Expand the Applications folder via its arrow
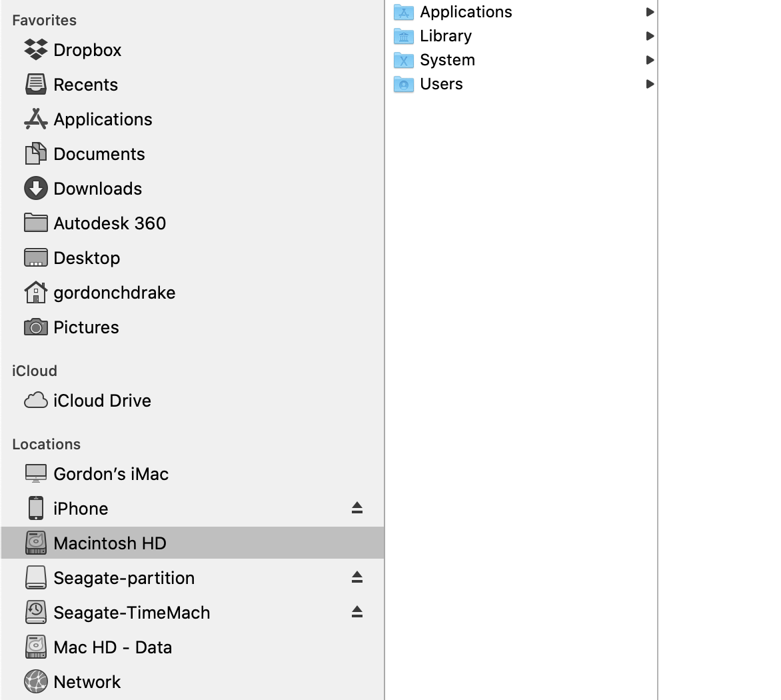The width and height of the screenshot is (781, 700). [651, 11]
